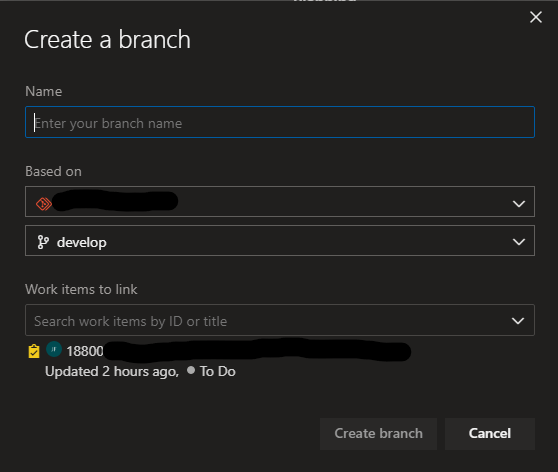Image resolution: width=558 pixels, height=472 pixels.
Task: Open the develop branch dropdown
Action: (280, 241)
